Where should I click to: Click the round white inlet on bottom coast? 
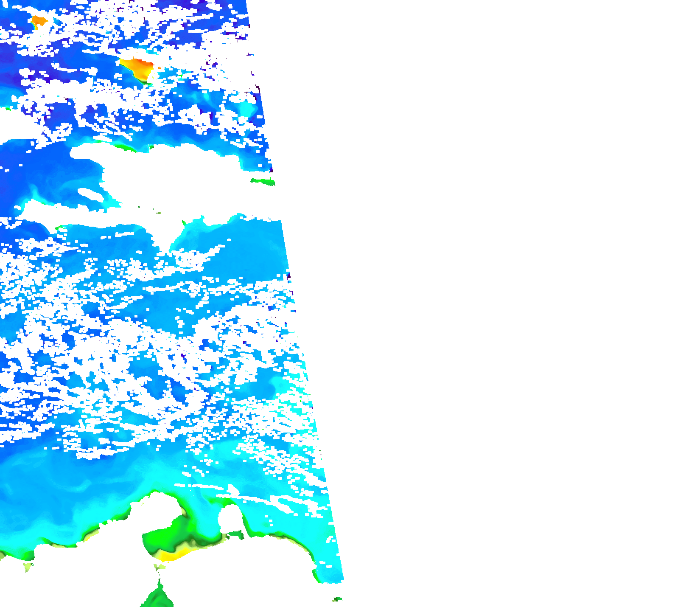coord(230,519)
